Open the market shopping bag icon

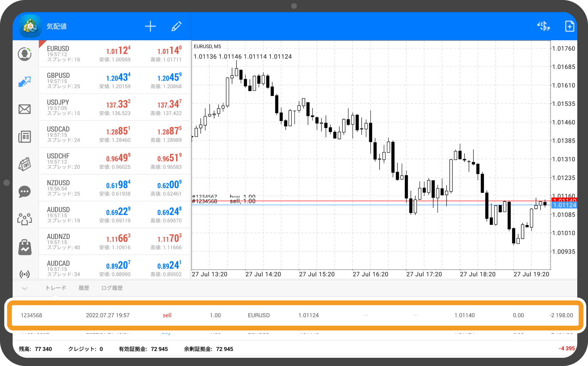click(25, 247)
